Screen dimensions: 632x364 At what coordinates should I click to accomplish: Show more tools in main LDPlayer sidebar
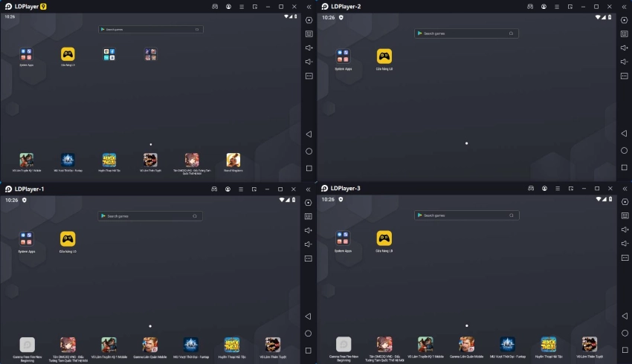point(309,76)
